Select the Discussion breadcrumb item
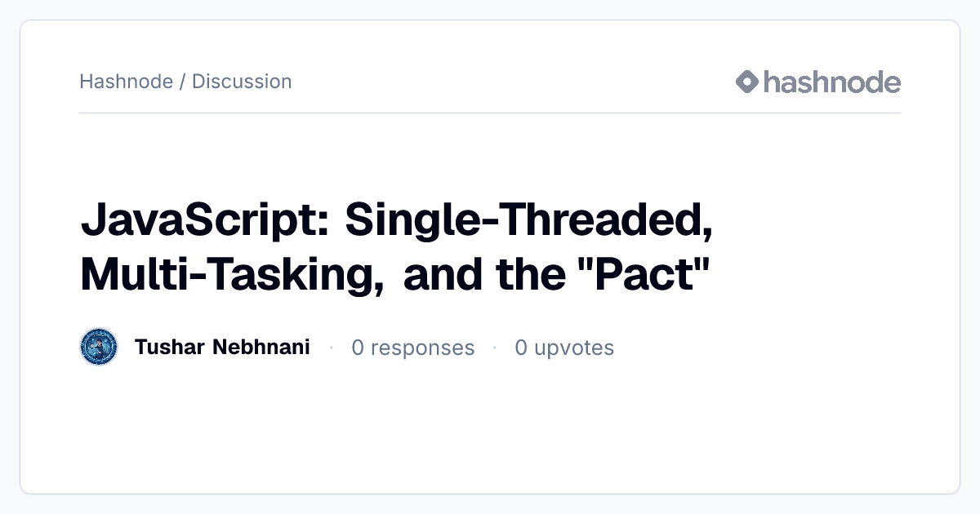Screen dimensions: 980x514 [242, 82]
